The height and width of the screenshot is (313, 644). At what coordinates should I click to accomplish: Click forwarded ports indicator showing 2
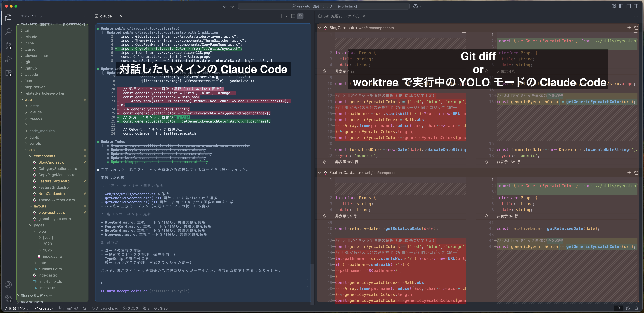pos(146,308)
